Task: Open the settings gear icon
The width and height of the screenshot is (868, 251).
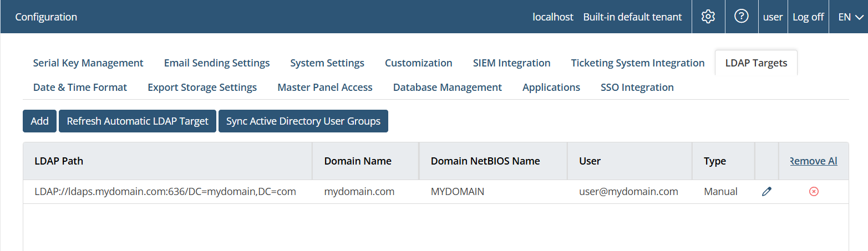Action: tap(708, 17)
